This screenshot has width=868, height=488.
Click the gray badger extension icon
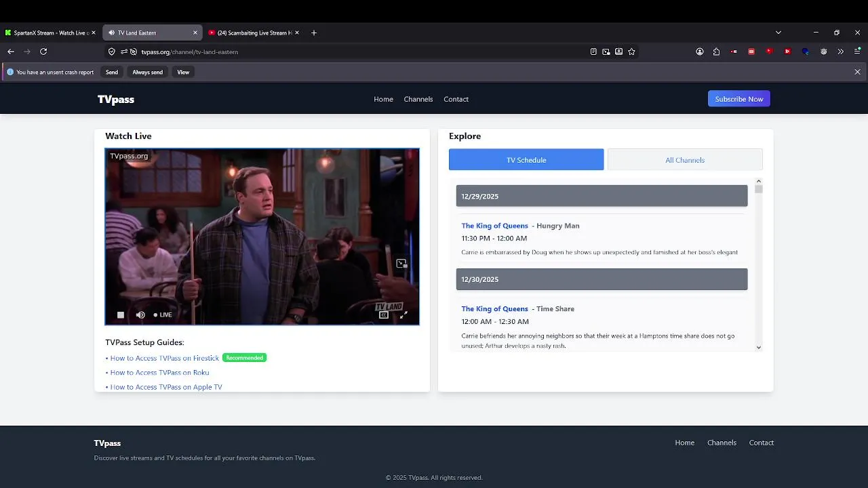824,52
